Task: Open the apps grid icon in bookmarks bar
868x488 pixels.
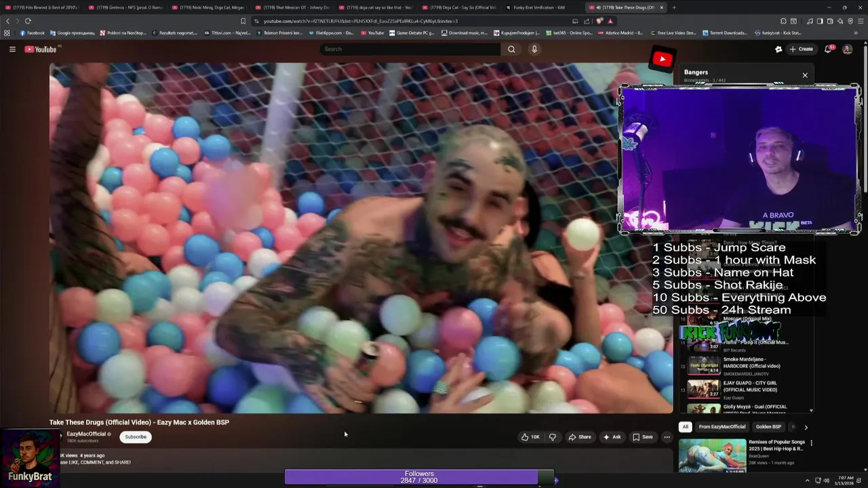Action: click(7, 33)
